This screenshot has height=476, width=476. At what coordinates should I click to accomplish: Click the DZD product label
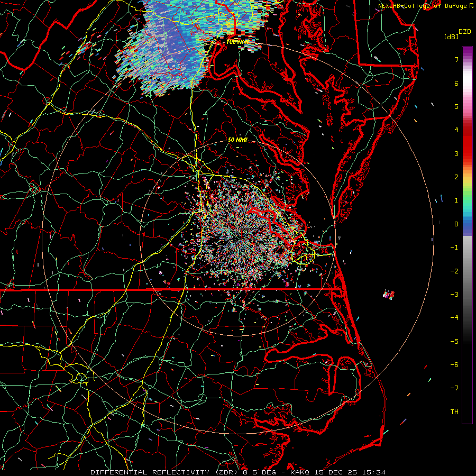(x=465, y=32)
